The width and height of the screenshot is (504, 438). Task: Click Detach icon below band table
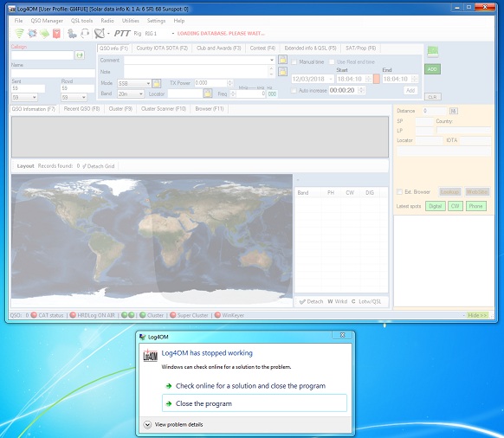tap(302, 301)
